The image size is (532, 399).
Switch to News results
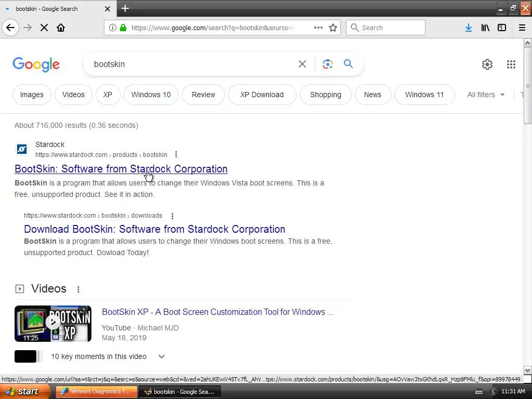click(373, 95)
